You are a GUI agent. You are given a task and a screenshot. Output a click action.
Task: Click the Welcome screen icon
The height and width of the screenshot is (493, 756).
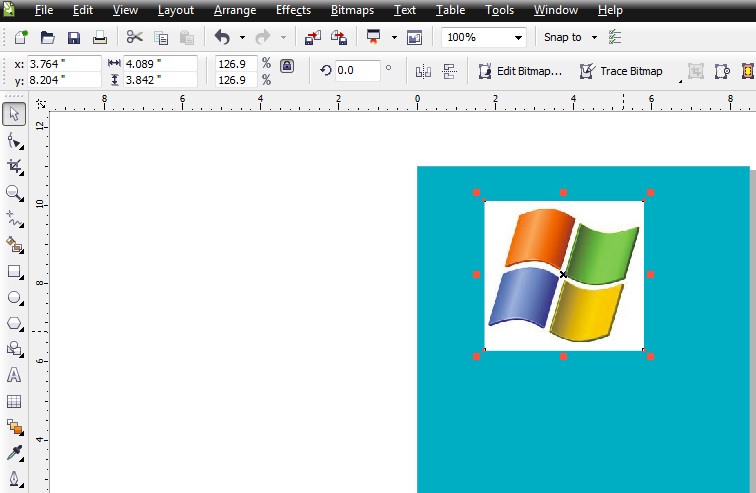pos(414,38)
